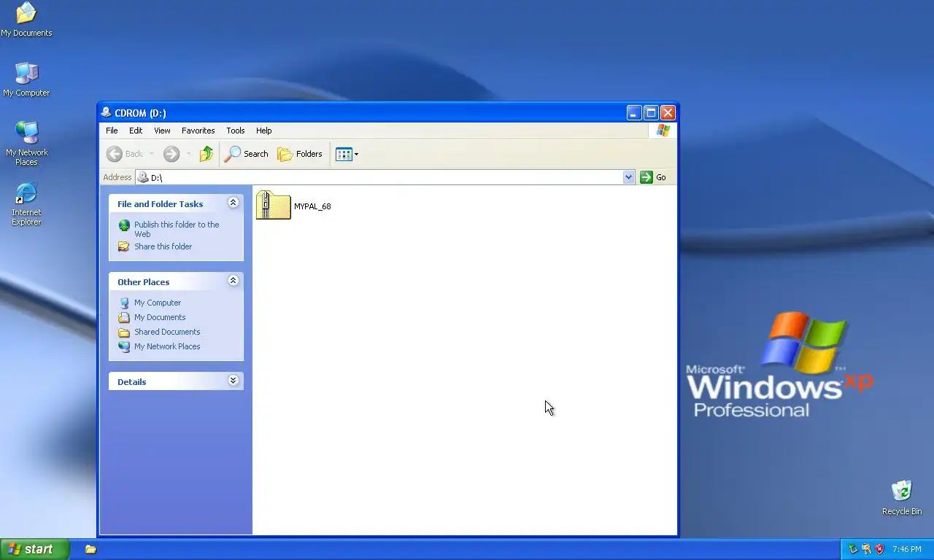Click the first system tray icon
The image size is (934, 560).
pyautogui.click(x=853, y=549)
